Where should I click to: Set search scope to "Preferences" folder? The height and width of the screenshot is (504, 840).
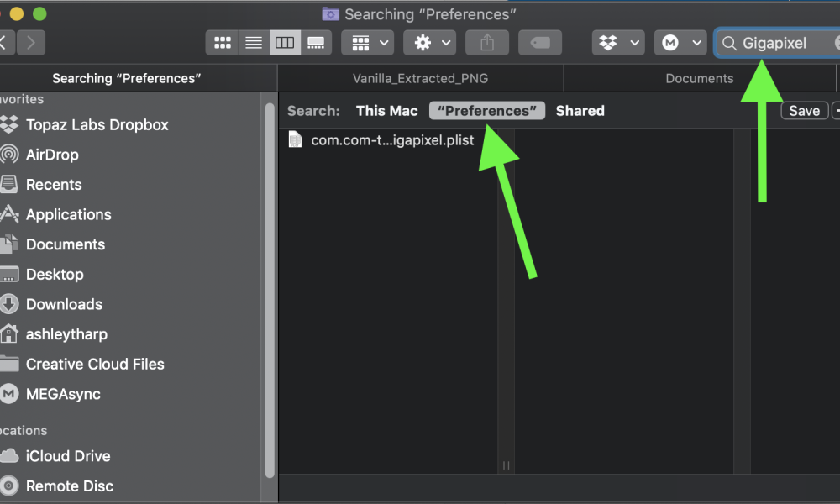pyautogui.click(x=487, y=111)
